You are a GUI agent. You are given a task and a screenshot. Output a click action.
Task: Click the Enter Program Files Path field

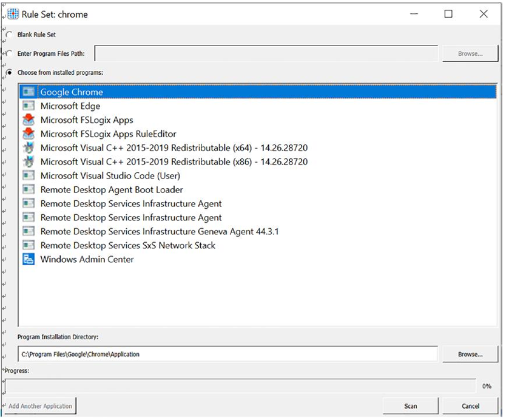266,53
